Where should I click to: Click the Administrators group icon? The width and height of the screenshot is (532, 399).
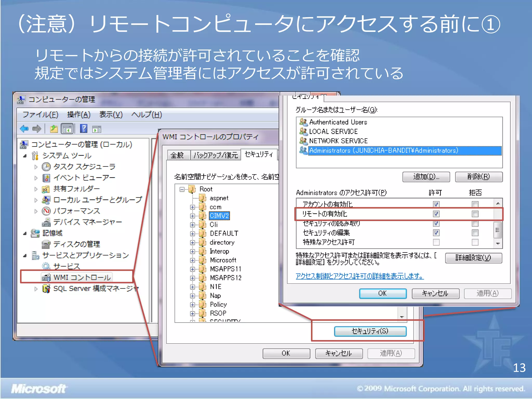pyautogui.click(x=303, y=150)
